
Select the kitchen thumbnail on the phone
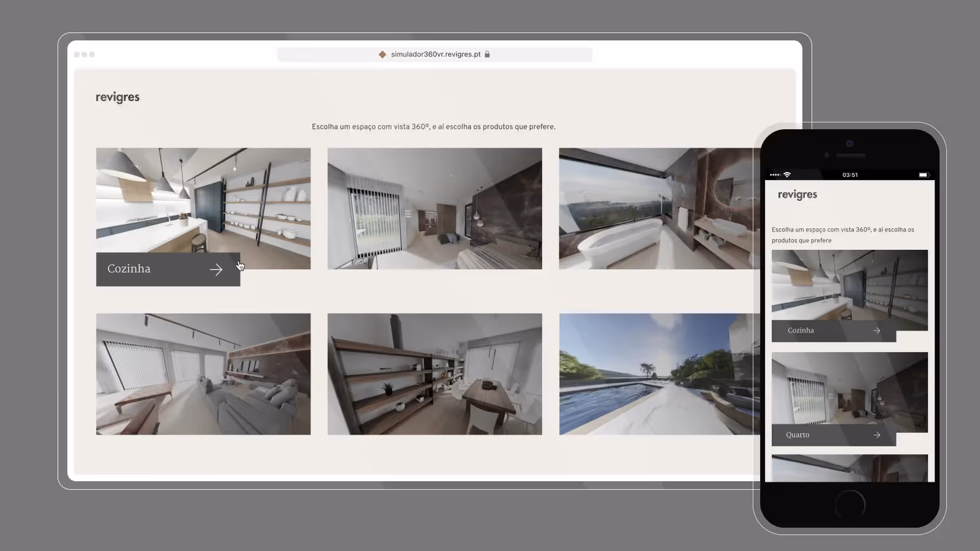pyautogui.click(x=850, y=285)
